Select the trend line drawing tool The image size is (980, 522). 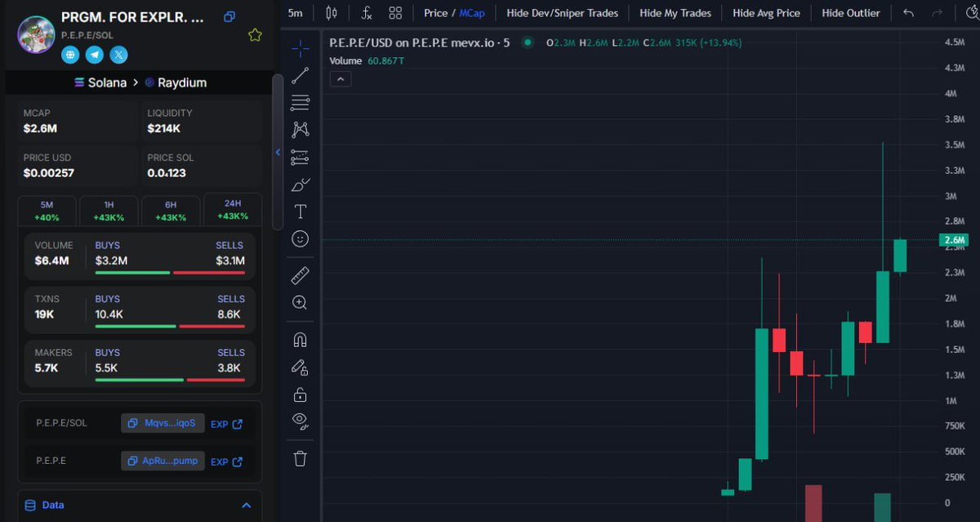click(301, 76)
